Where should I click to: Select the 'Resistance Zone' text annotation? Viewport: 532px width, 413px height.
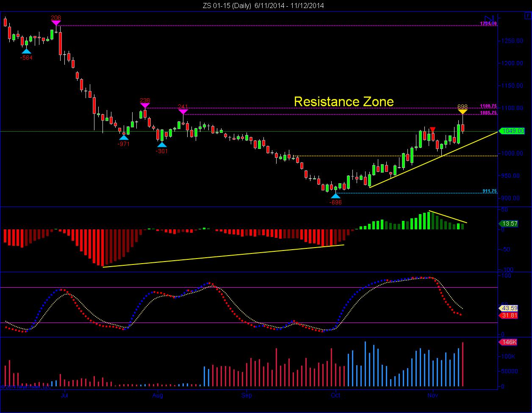click(344, 102)
